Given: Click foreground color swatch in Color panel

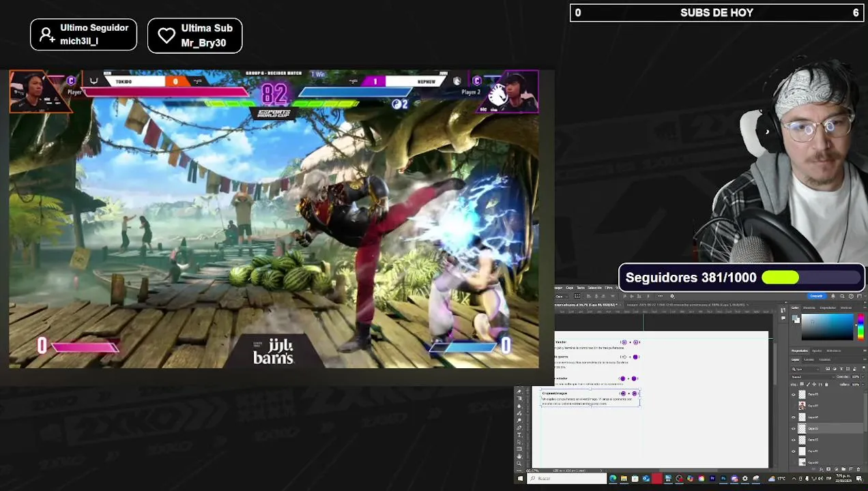Looking at the screenshot, I should [x=794, y=317].
